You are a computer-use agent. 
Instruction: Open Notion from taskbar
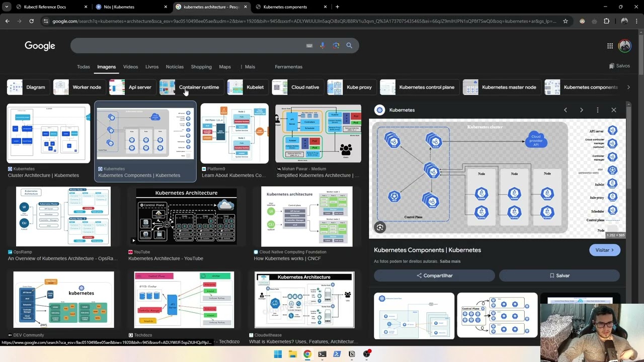coord(352,354)
